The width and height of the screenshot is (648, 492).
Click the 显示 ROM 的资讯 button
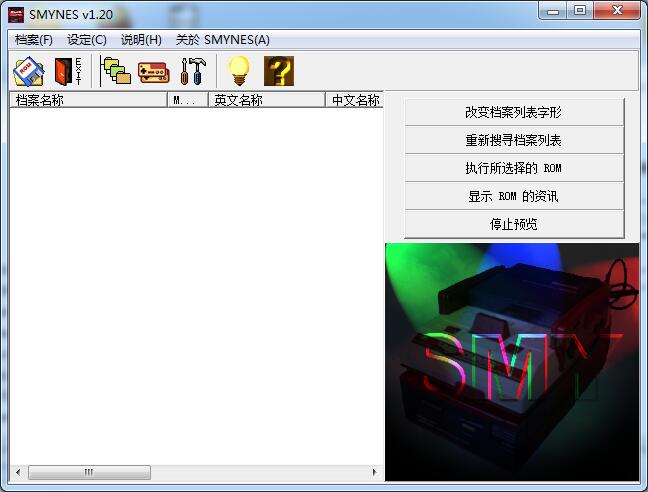513,196
